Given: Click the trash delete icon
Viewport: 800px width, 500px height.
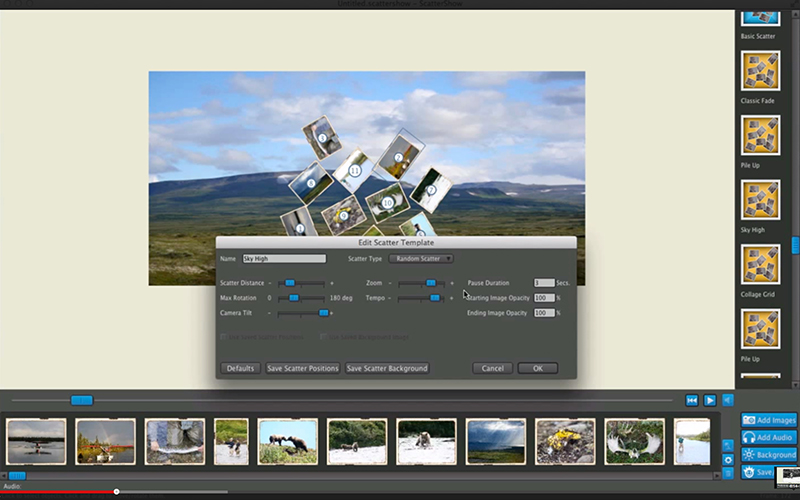Looking at the screenshot, I should [727, 473].
